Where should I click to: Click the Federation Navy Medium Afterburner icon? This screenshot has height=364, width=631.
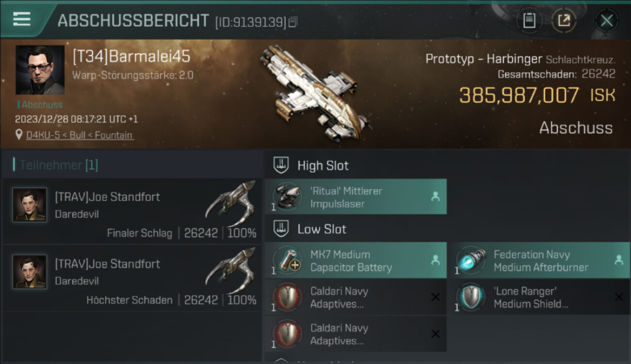(471, 261)
